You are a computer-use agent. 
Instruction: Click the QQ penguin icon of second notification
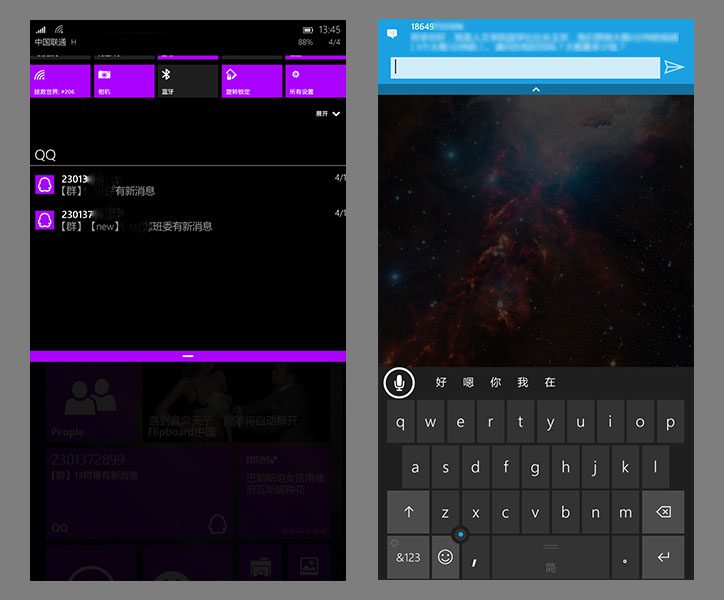coord(45,220)
